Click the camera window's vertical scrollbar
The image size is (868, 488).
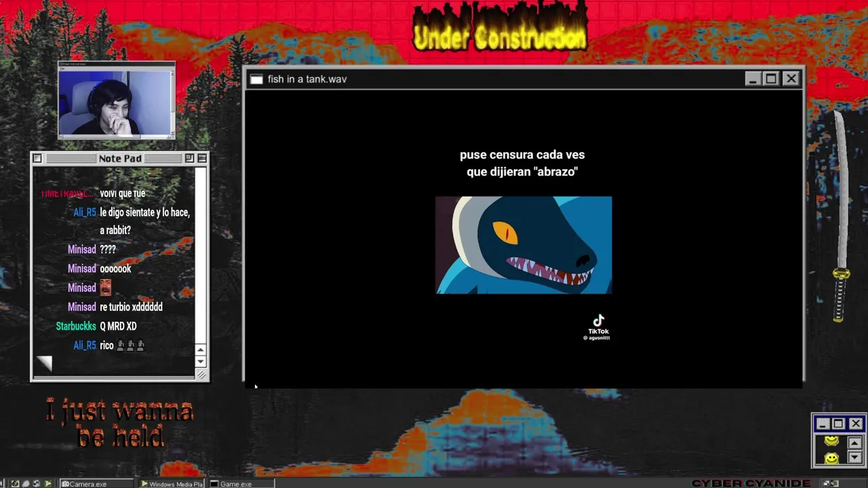pyautogui.click(x=173, y=103)
